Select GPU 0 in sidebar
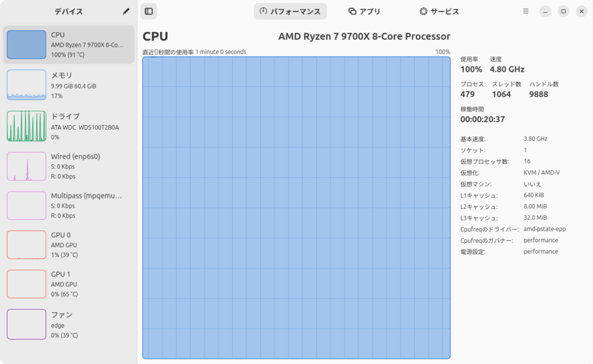Image resolution: width=593 pixels, height=364 pixels. tap(69, 245)
